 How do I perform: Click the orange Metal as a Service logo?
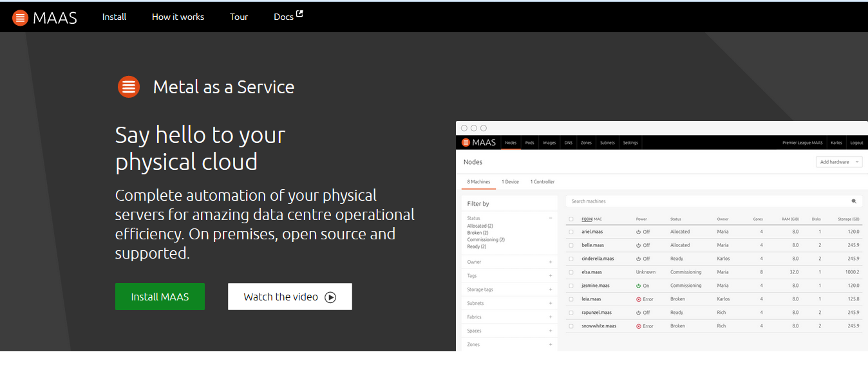tap(129, 86)
